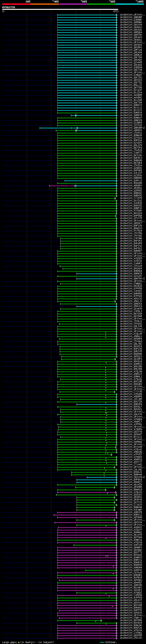Select the UniRef100_Q8VZU3 label
Viewport: 146px width, 644px height.
(131, 80)
